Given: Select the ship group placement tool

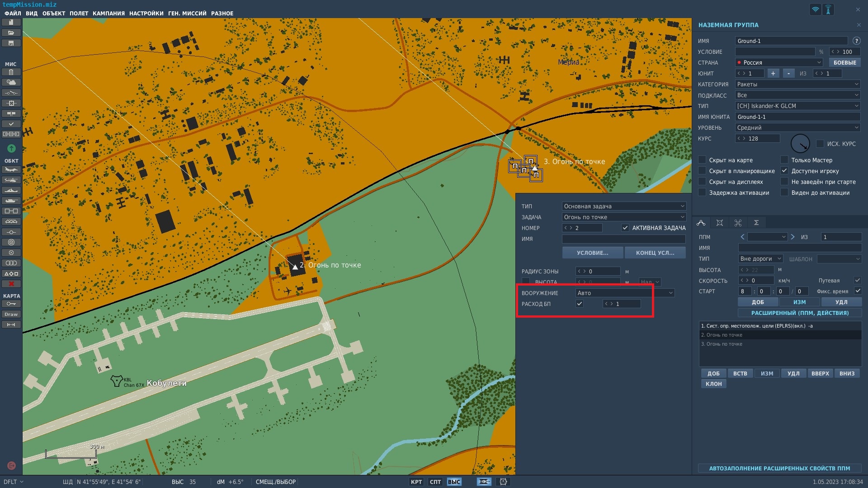Looking at the screenshot, I should coord(11,191).
